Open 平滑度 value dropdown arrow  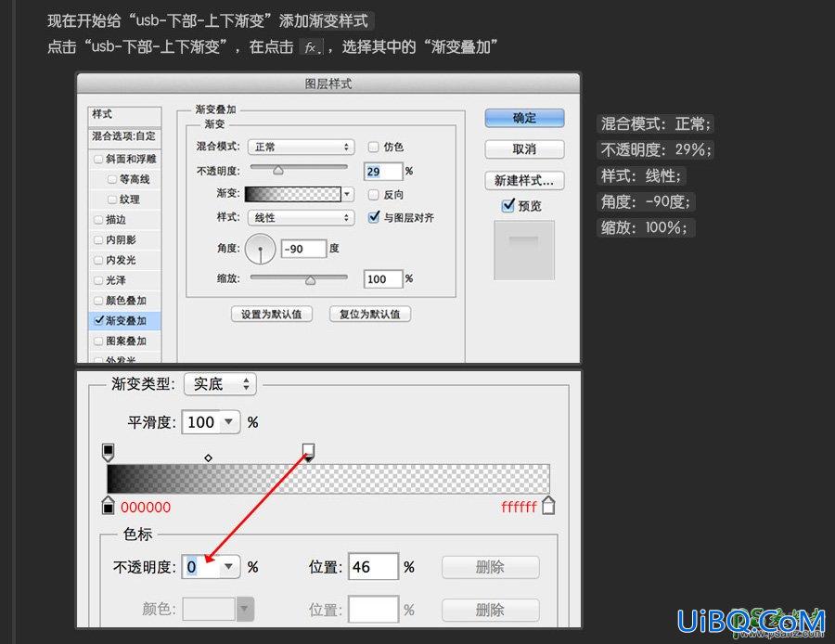tap(229, 422)
